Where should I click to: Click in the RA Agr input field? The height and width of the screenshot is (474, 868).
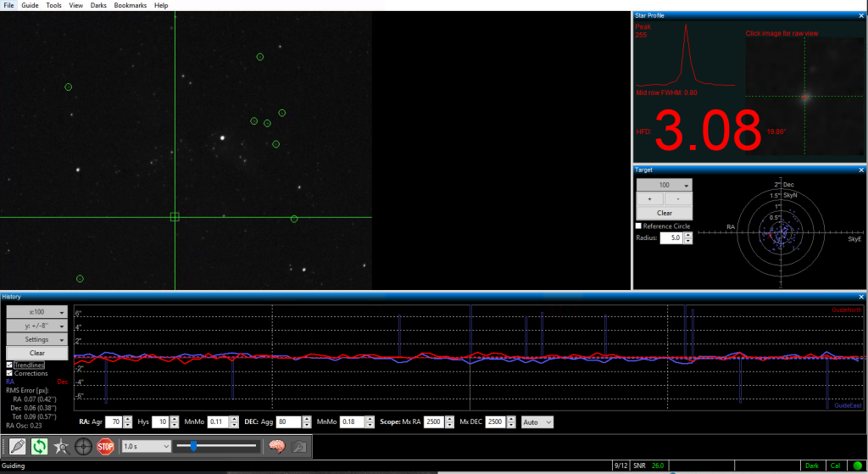pyautogui.click(x=114, y=422)
